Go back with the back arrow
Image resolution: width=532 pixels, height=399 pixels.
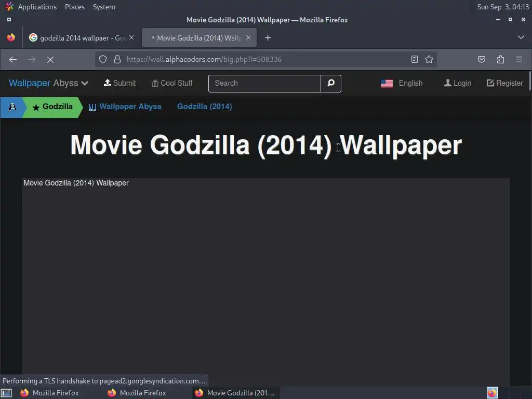(x=13, y=60)
